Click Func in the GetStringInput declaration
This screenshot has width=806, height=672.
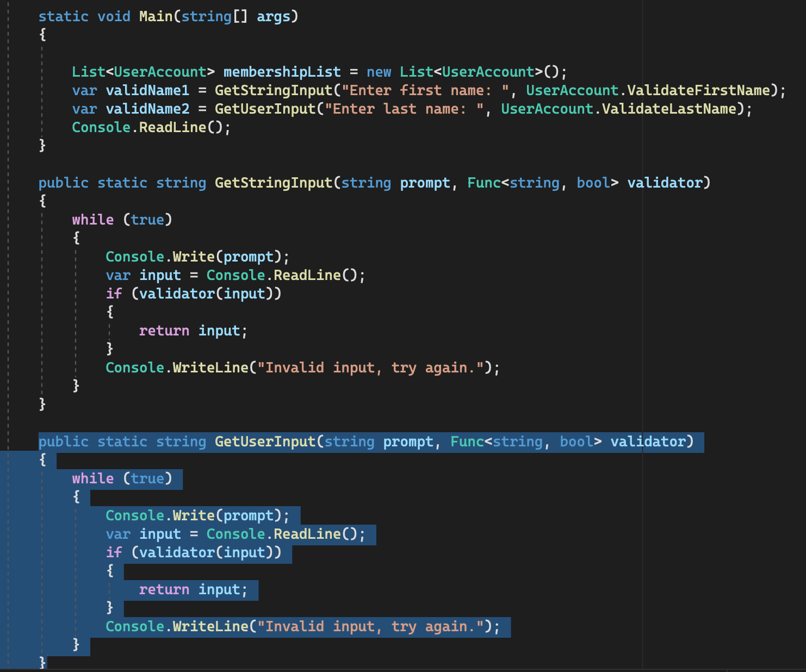coord(484,183)
